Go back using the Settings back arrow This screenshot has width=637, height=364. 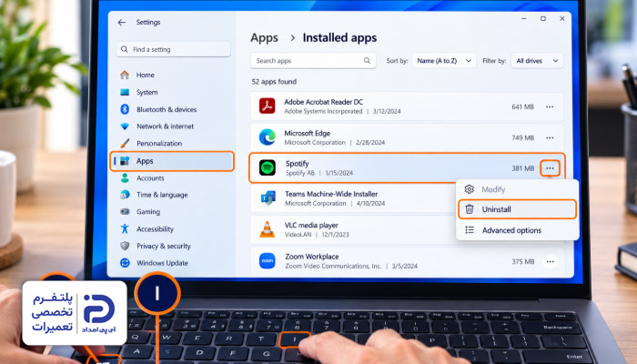[x=121, y=23]
